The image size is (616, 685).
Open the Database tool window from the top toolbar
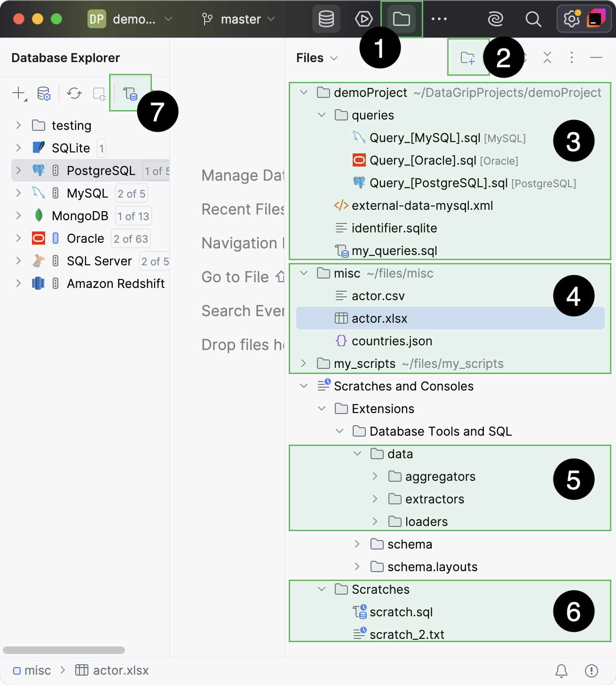(326, 19)
